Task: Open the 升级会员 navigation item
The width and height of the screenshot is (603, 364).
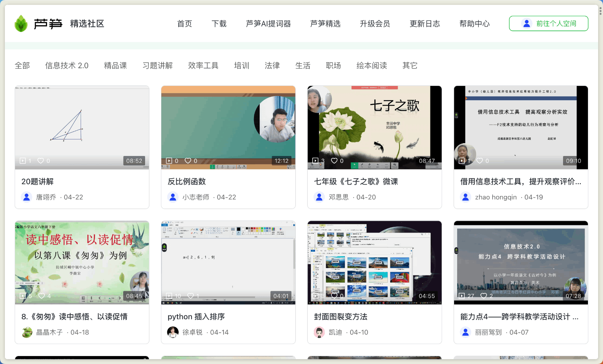Action: (375, 24)
